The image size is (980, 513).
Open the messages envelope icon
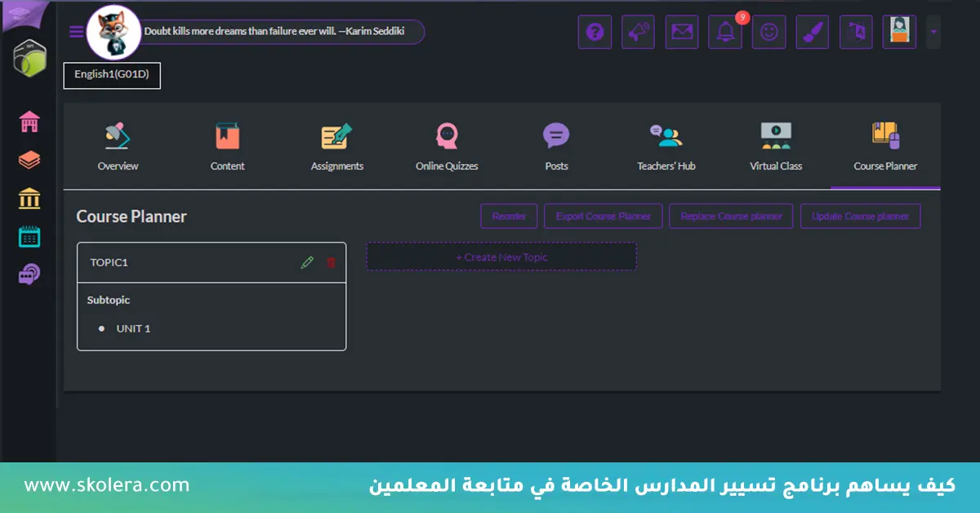682,31
